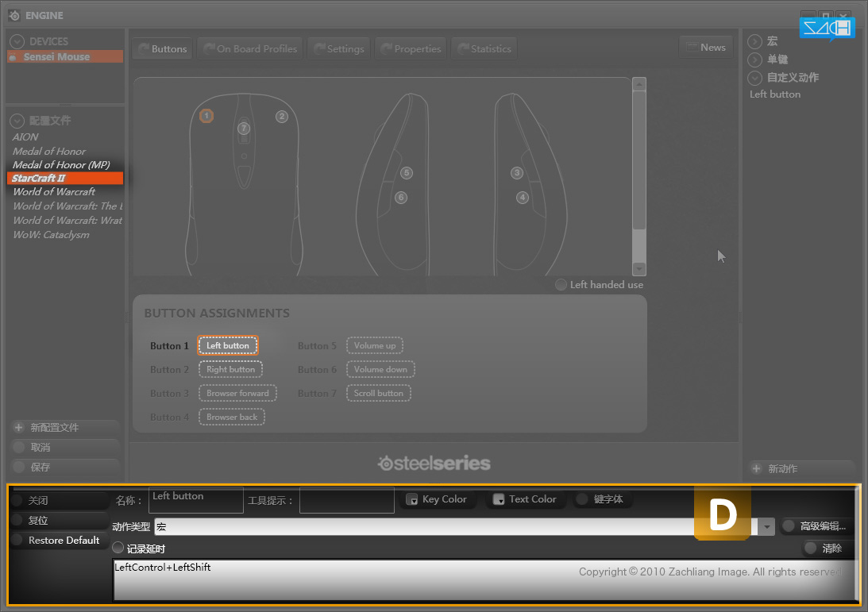Switch to the Properties tab

coord(411,48)
